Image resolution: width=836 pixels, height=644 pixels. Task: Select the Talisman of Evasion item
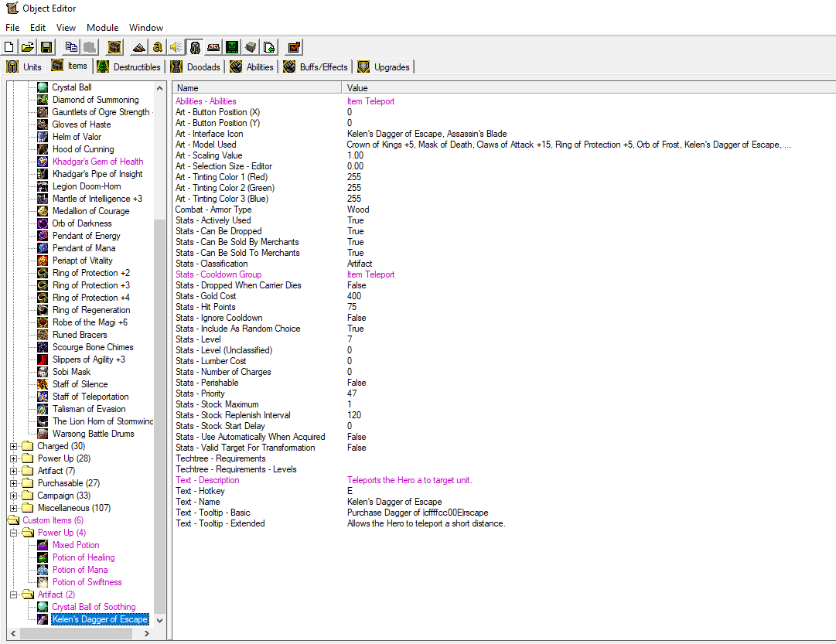coord(89,409)
